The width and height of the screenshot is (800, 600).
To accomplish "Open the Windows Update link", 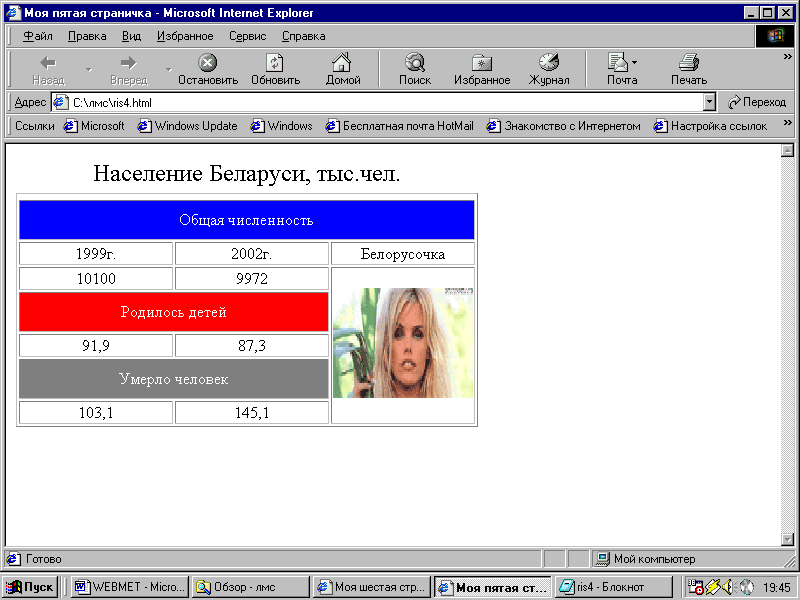I will click(187, 126).
